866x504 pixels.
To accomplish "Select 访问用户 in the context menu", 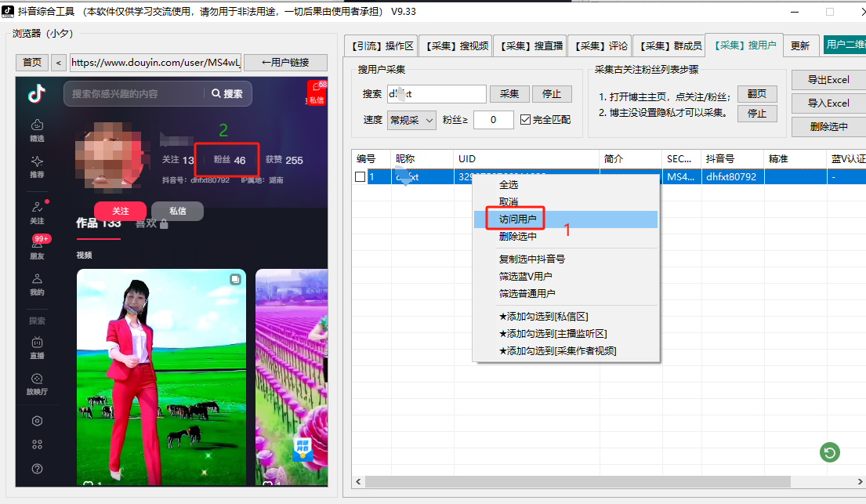I will point(517,219).
